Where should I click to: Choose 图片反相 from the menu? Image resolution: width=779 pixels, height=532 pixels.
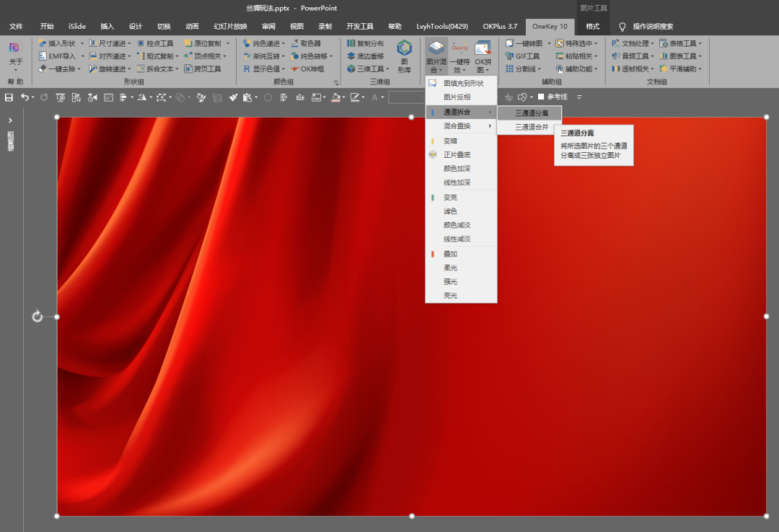click(461, 97)
